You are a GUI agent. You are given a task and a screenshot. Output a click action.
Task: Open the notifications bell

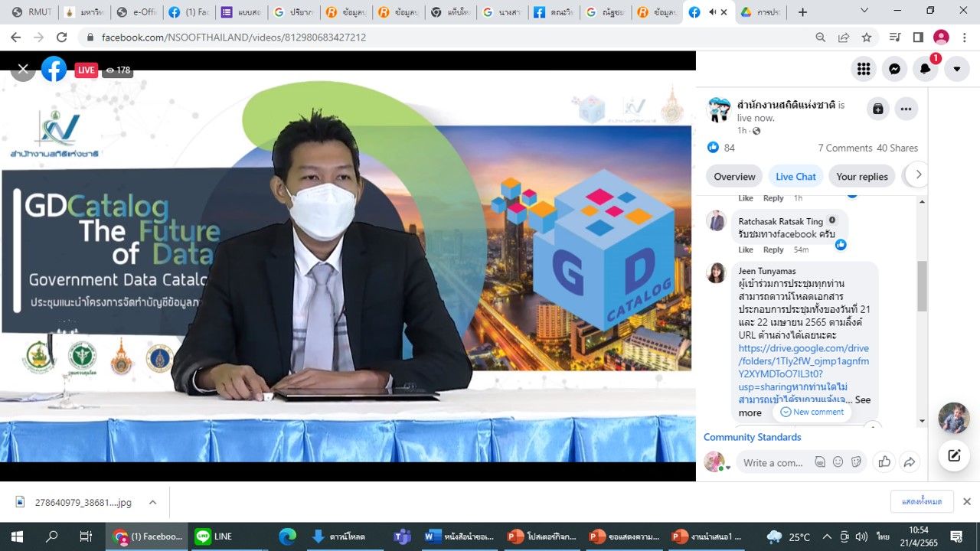pyautogui.click(x=925, y=69)
